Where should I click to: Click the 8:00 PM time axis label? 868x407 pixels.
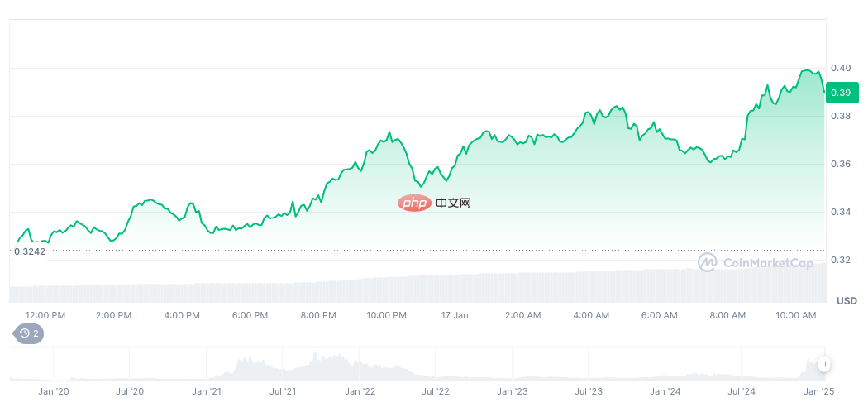pos(318,315)
